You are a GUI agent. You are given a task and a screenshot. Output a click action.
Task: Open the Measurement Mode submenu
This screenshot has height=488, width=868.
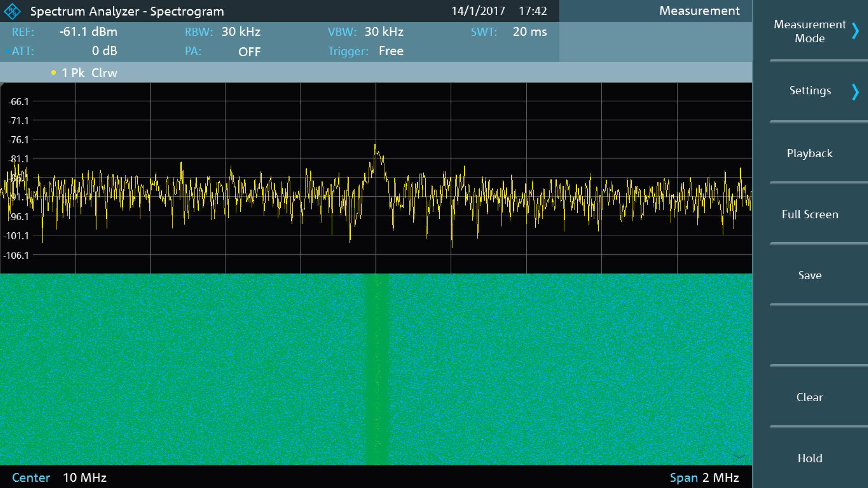click(x=816, y=31)
